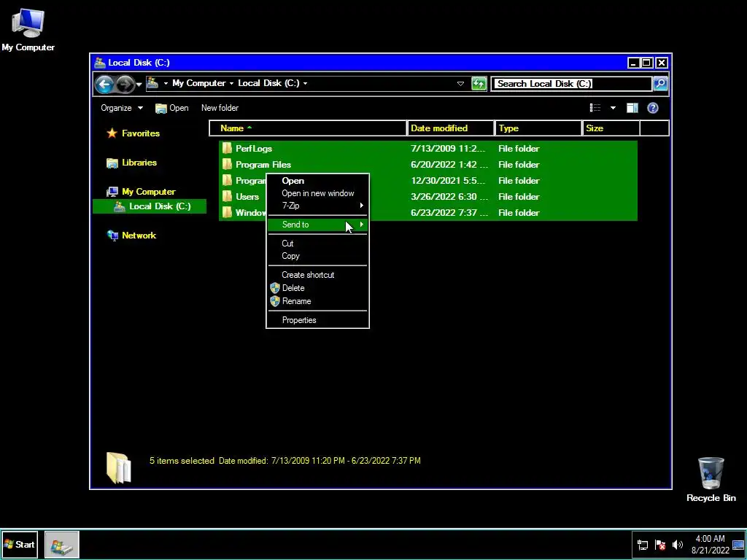The width and height of the screenshot is (747, 560).
Task: Open Help with the question mark icon
Action: pos(653,108)
